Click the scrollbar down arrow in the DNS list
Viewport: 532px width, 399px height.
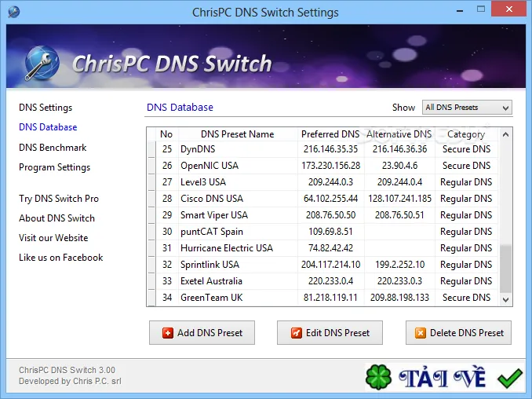point(505,299)
